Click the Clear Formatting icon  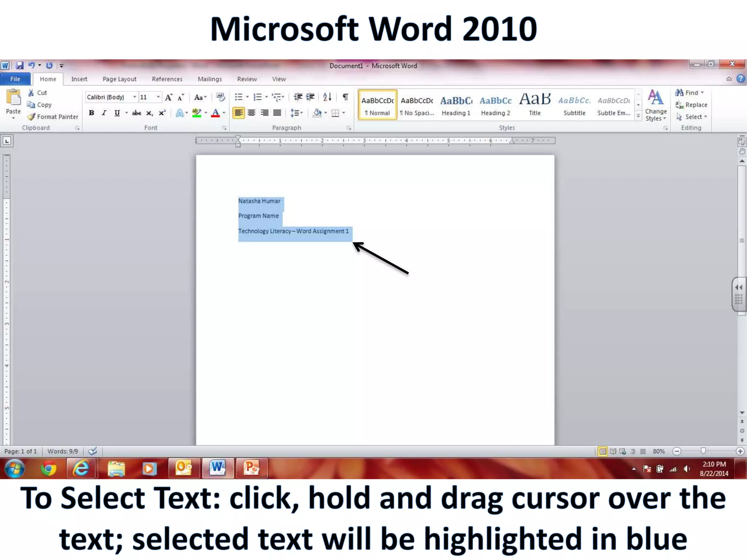221,97
